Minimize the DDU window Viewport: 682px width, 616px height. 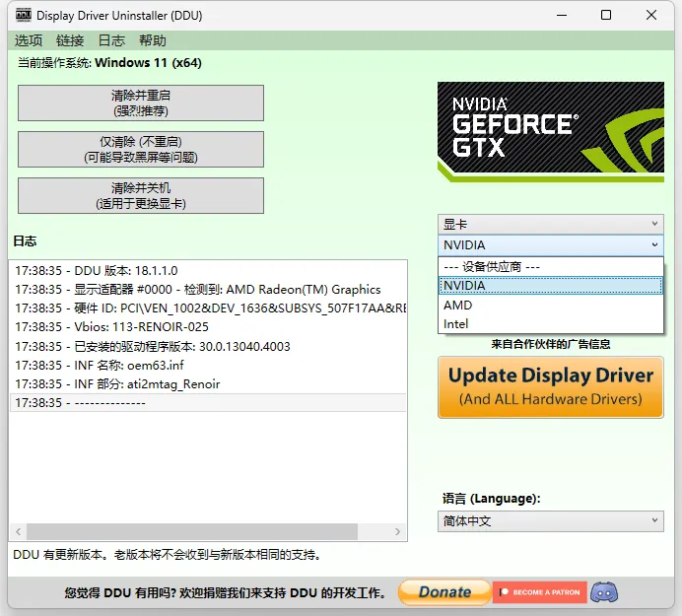pyautogui.click(x=561, y=15)
